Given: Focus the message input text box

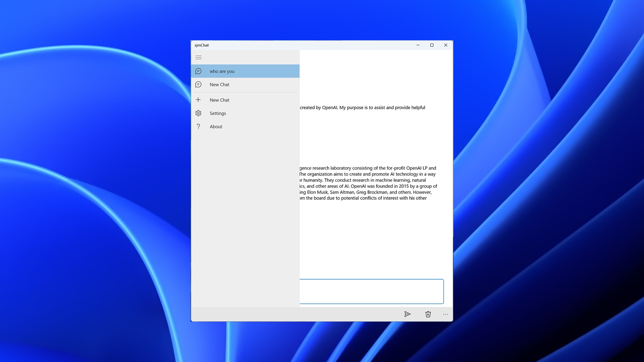Looking at the screenshot, I should (372, 291).
